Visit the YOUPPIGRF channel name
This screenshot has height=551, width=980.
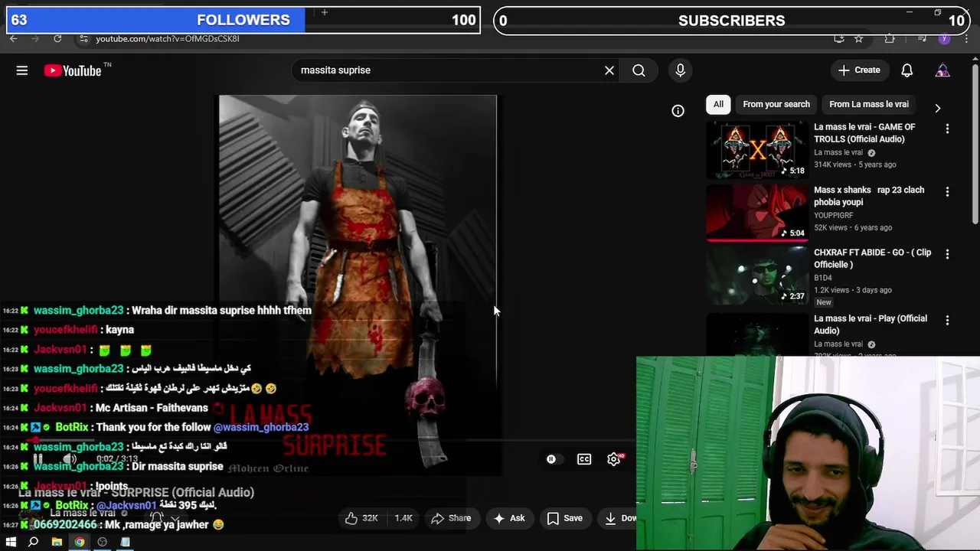click(833, 216)
